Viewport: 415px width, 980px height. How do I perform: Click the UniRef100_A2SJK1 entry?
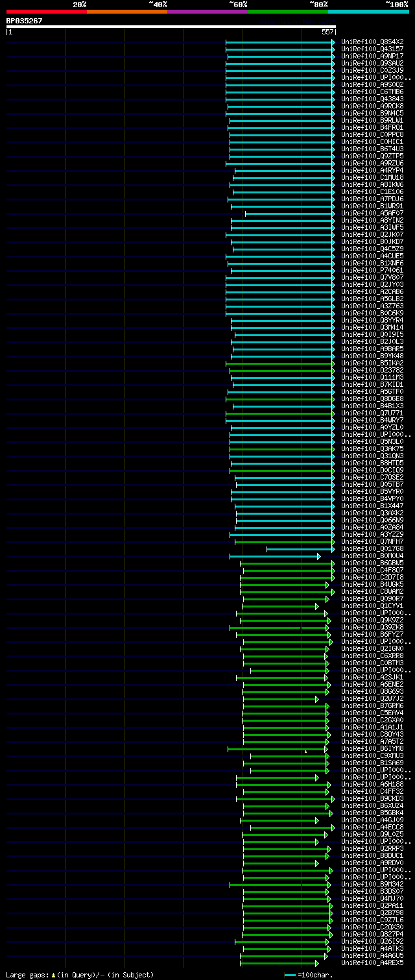372,677
